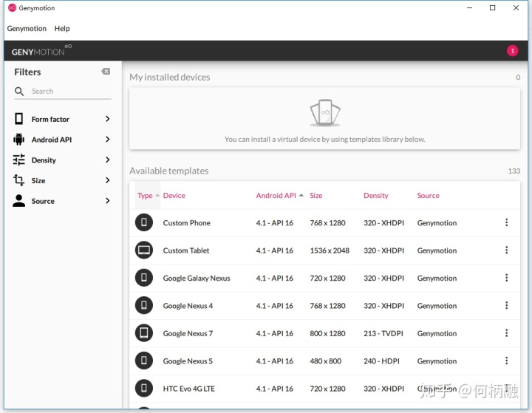Click the 800 x 1280 size cell

(x=327, y=333)
